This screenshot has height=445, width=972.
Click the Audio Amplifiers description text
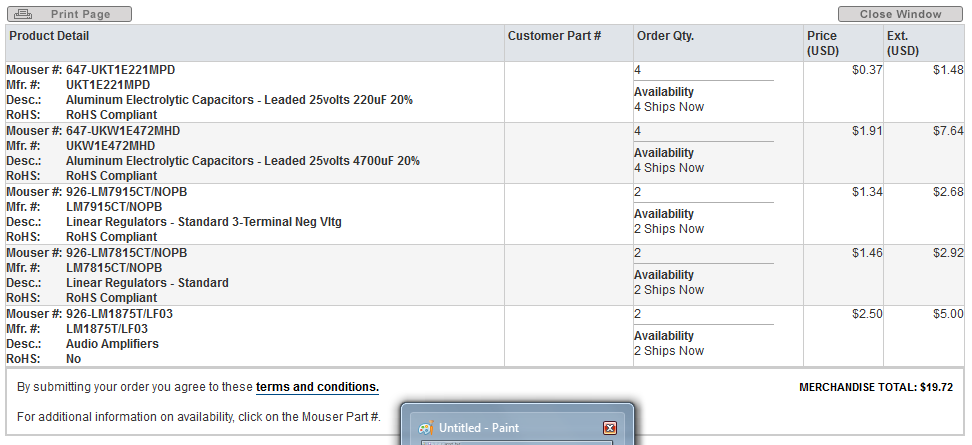[x=112, y=344]
